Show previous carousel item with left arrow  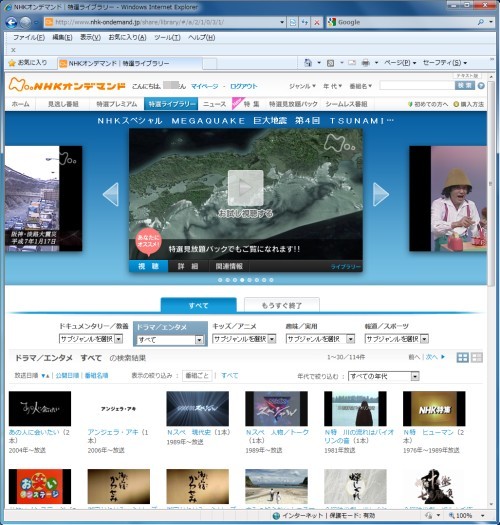point(111,194)
